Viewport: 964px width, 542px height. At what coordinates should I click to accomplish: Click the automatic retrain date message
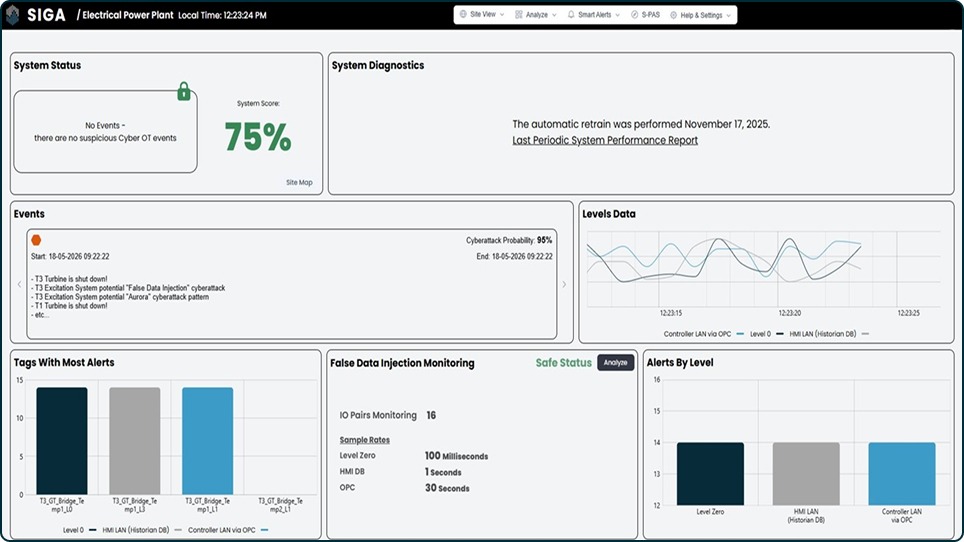tap(641, 124)
